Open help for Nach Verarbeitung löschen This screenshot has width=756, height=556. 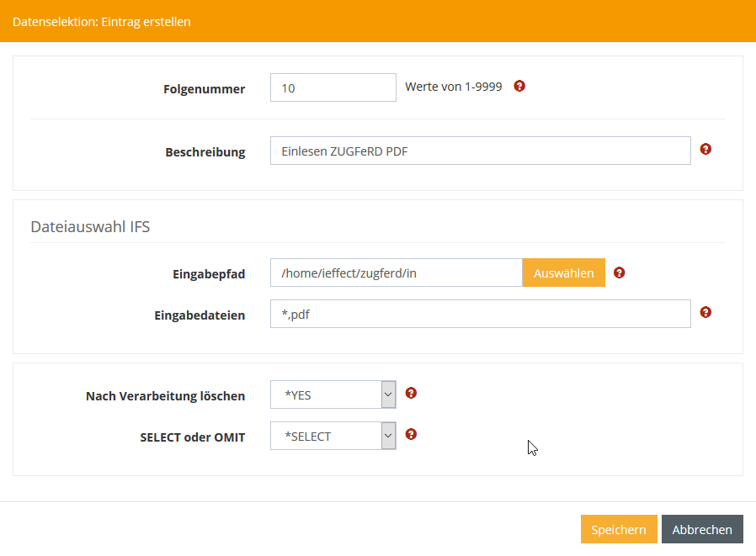pos(411,393)
